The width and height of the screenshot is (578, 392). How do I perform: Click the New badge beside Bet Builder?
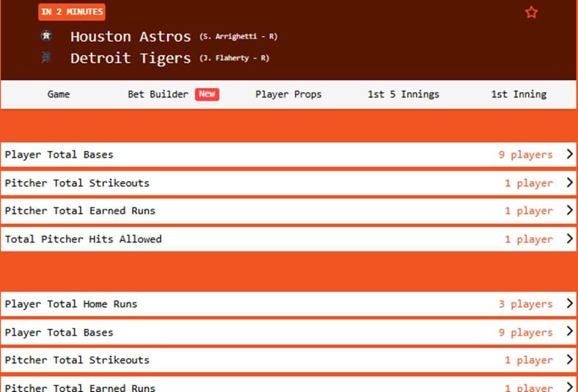tap(207, 95)
